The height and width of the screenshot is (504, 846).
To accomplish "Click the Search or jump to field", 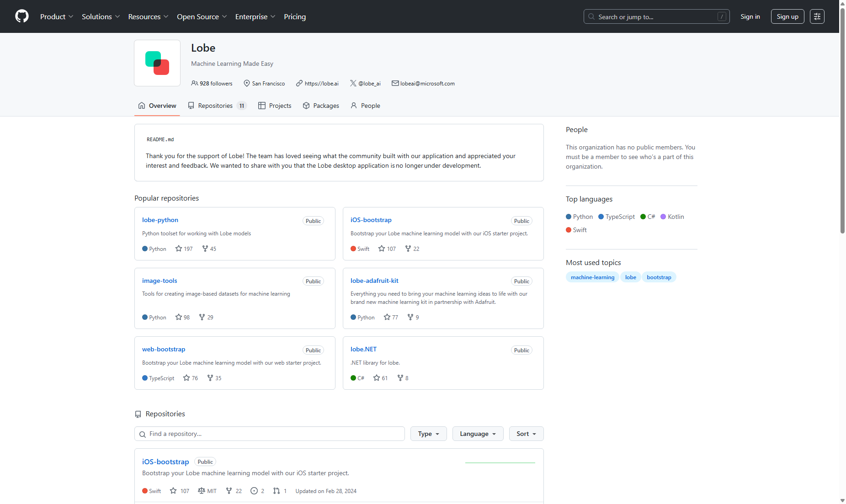I will point(656,16).
